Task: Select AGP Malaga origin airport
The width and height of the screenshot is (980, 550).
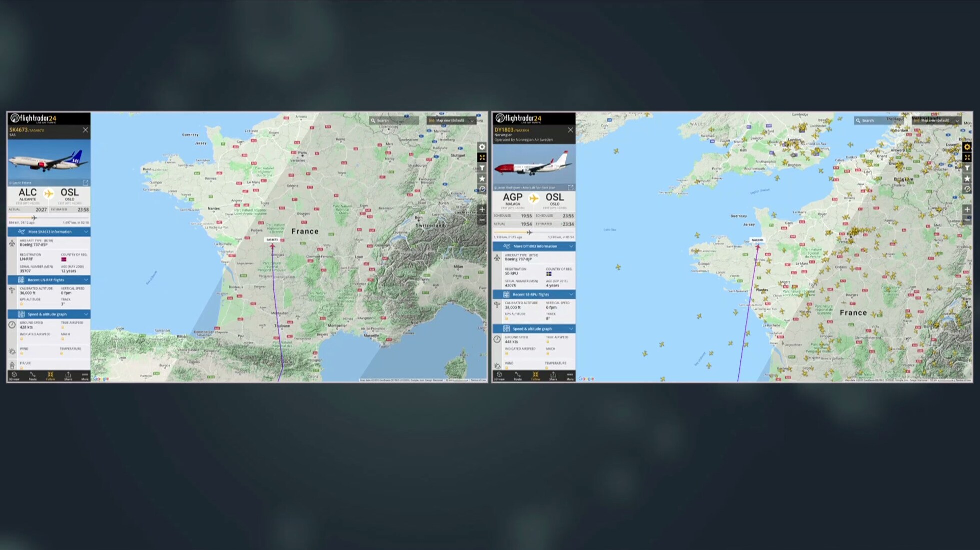Action: [x=513, y=199]
